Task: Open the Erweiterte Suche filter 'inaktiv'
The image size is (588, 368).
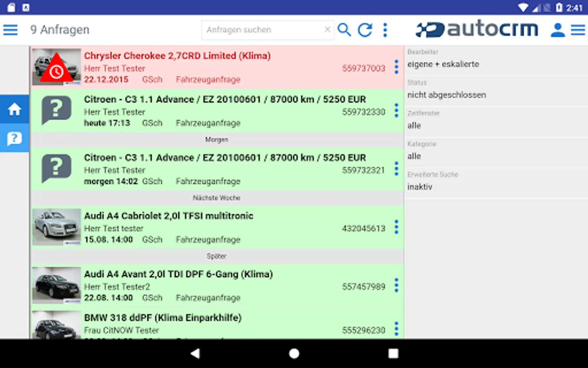Action: tap(496, 183)
